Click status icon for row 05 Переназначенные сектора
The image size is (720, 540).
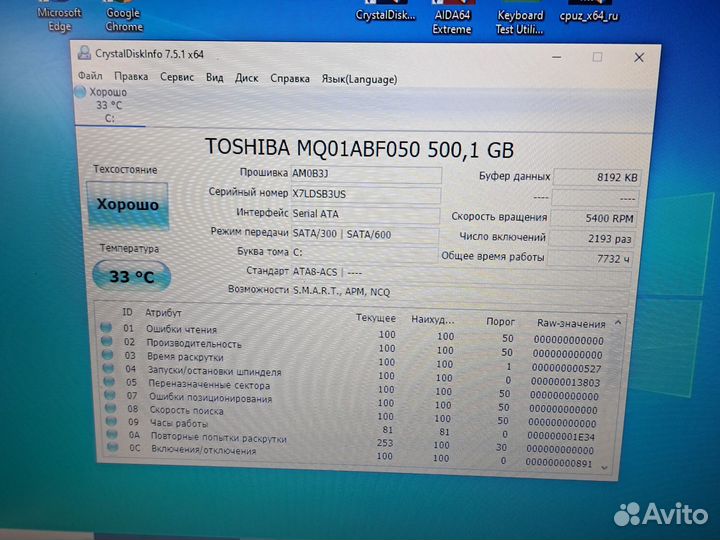(109, 381)
